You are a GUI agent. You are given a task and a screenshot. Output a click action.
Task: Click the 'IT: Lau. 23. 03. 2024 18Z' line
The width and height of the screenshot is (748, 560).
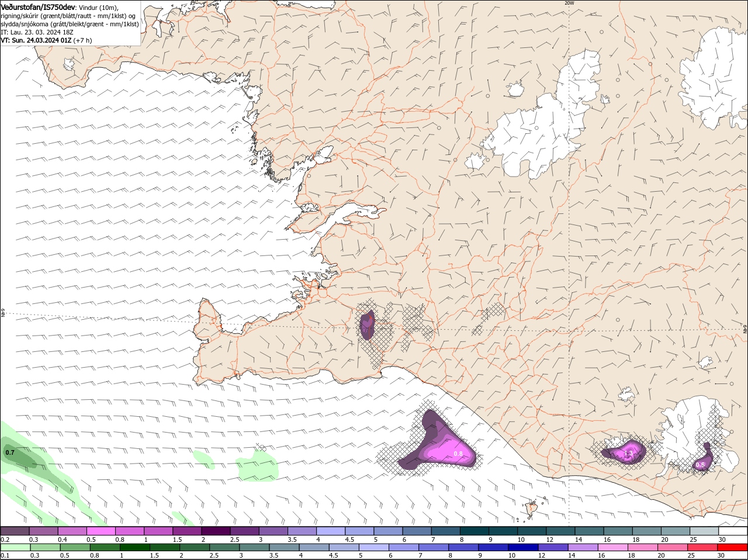[x=37, y=32]
